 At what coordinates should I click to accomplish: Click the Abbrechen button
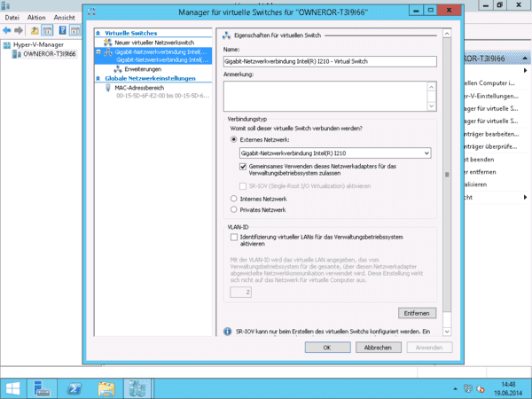point(379,348)
